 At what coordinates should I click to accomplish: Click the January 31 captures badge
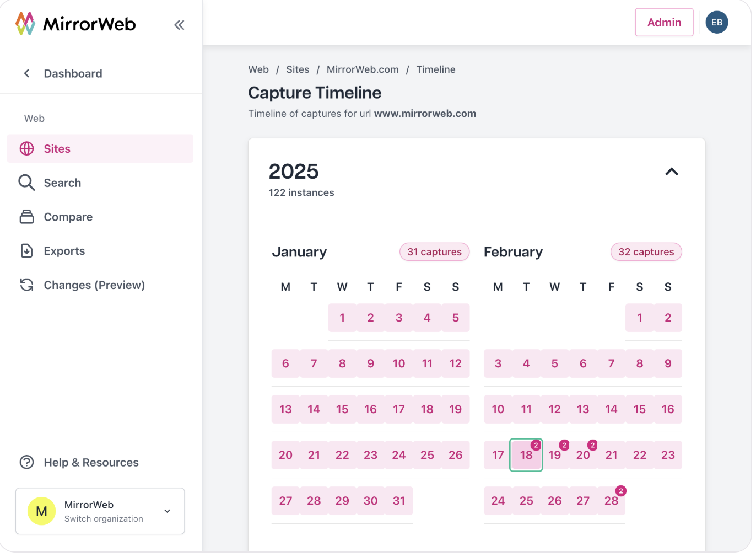click(434, 252)
